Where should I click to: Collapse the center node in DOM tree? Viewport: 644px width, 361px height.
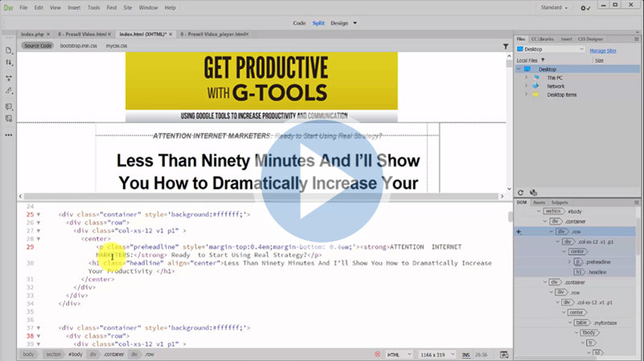563,251
